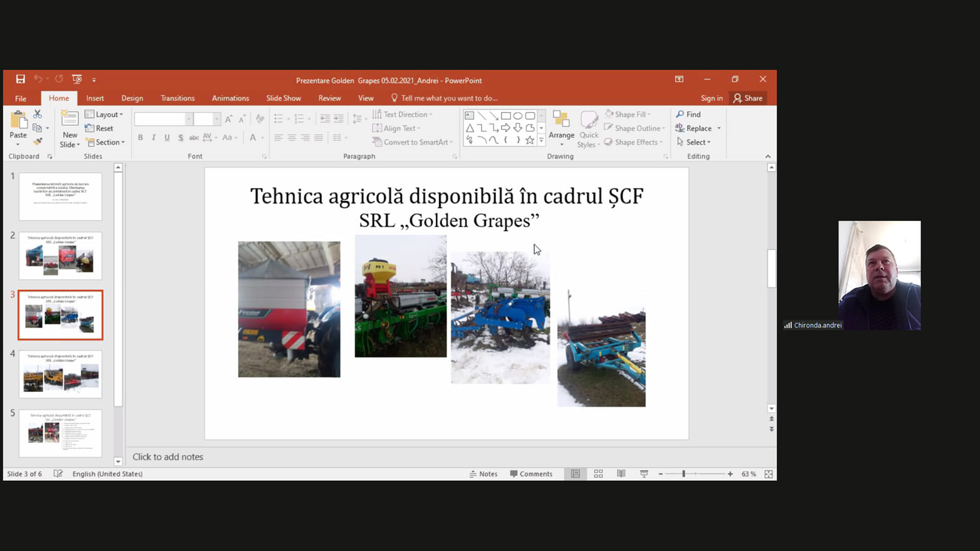Toggle Italic formatting
The image size is (980, 551).
[153, 138]
